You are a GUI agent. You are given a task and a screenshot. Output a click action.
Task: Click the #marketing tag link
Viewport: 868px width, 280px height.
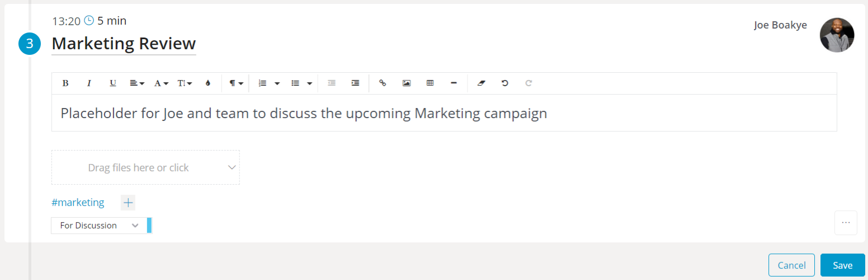pos(78,203)
